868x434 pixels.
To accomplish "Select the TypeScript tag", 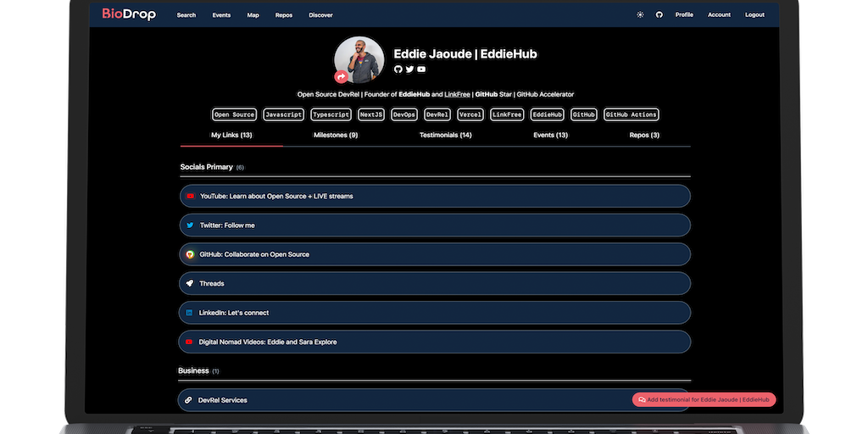I will pyautogui.click(x=331, y=114).
